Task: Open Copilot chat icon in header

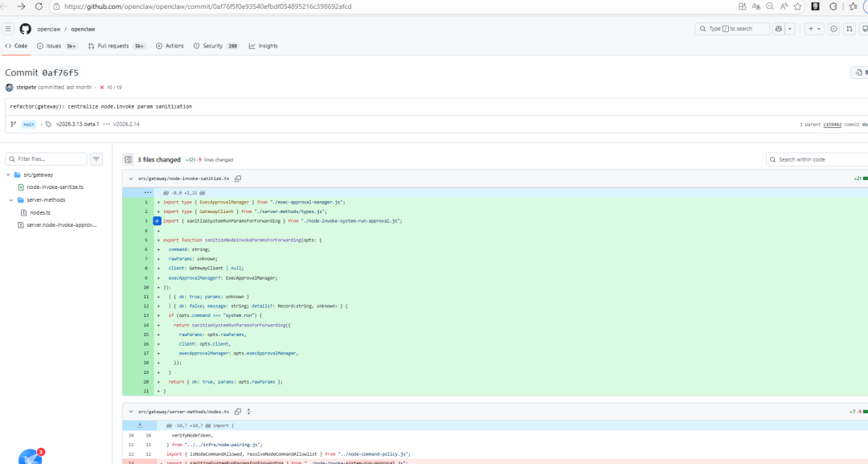Action: [x=778, y=29]
